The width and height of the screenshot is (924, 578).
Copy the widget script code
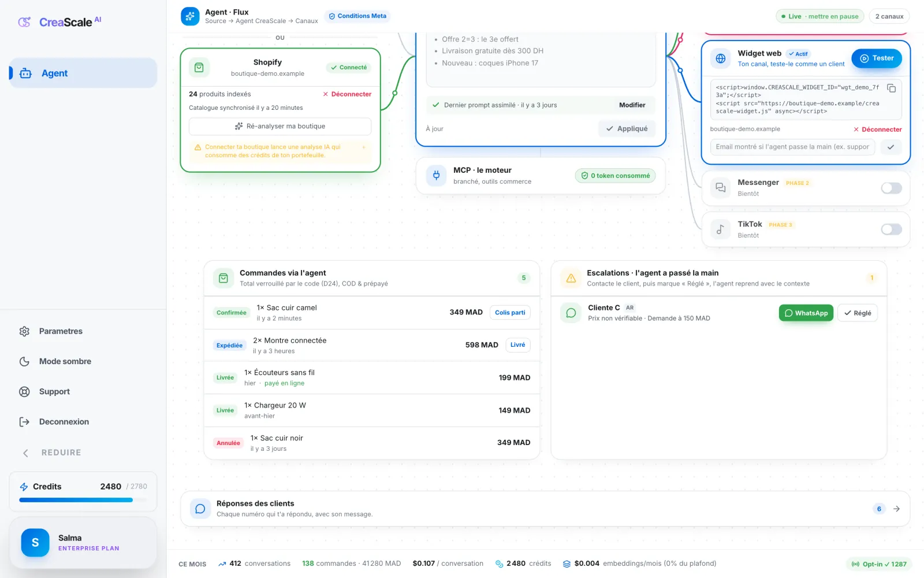892,88
